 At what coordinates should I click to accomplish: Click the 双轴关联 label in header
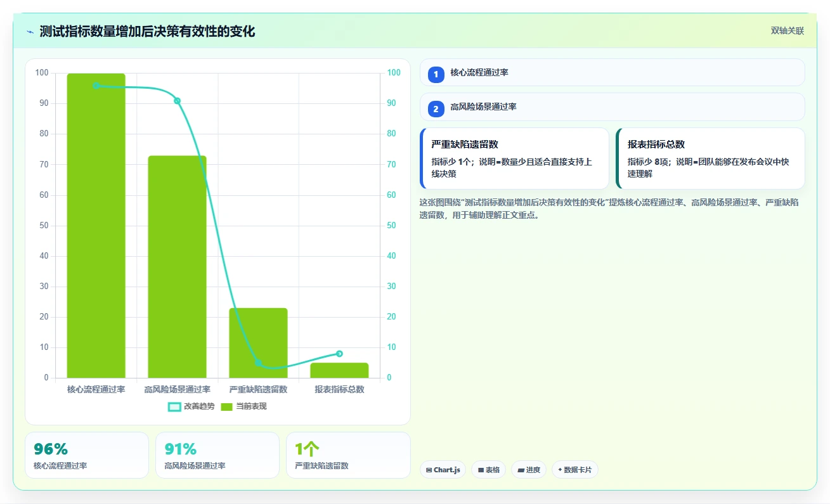[x=788, y=31]
